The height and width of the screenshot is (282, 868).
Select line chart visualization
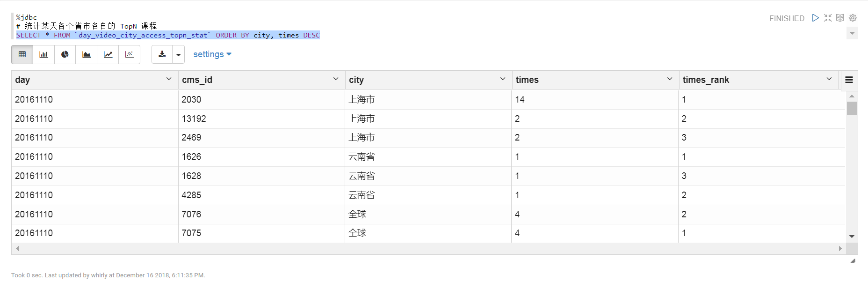tap(108, 54)
